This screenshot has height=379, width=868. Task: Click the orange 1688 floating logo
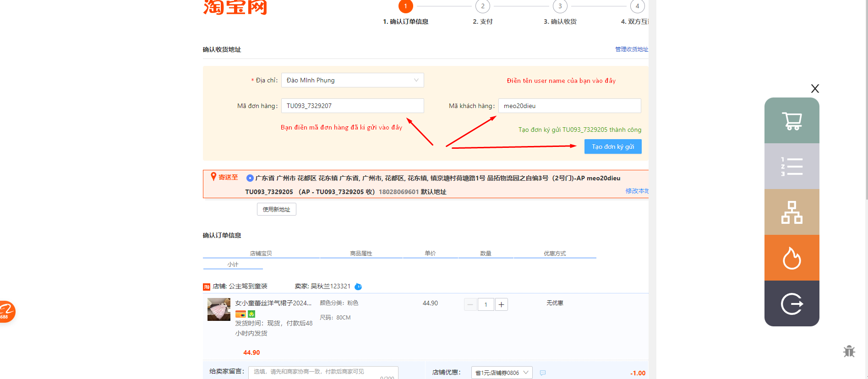coord(6,312)
